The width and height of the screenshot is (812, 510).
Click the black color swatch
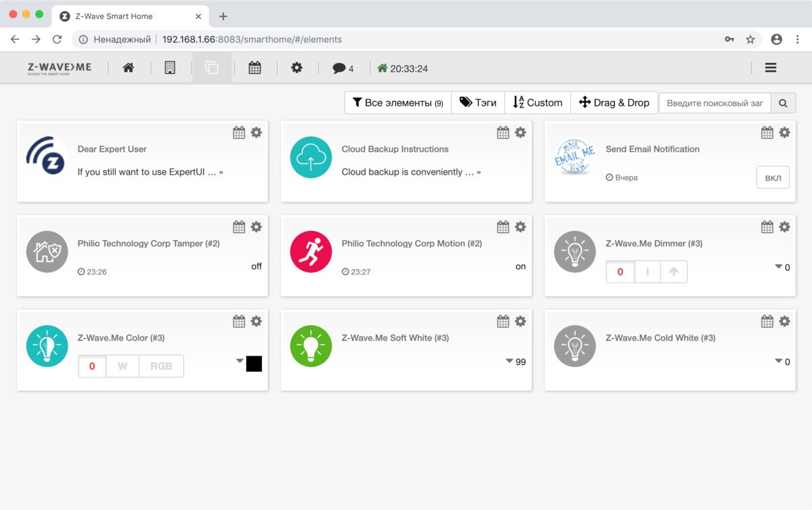pos(254,364)
